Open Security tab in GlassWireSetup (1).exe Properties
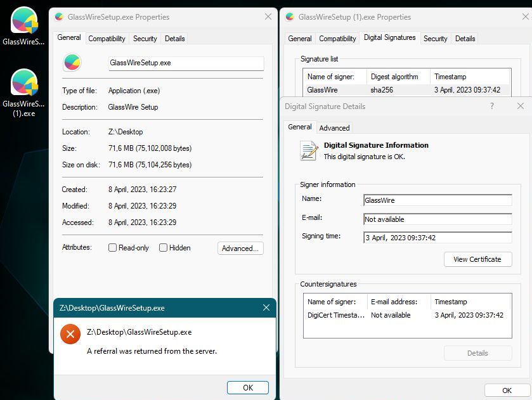The image size is (532, 400). click(x=436, y=39)
